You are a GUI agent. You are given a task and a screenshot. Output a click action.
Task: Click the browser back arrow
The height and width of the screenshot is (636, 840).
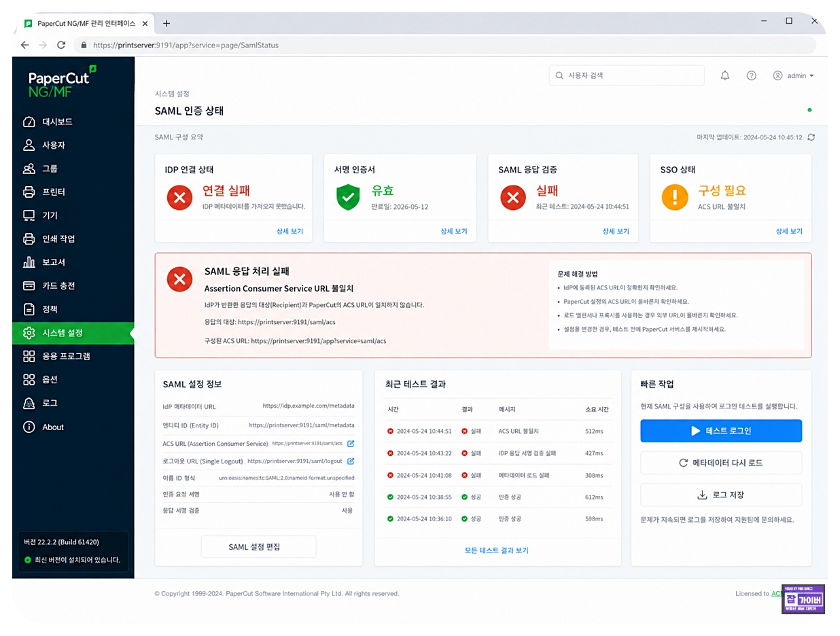[25, 46]
